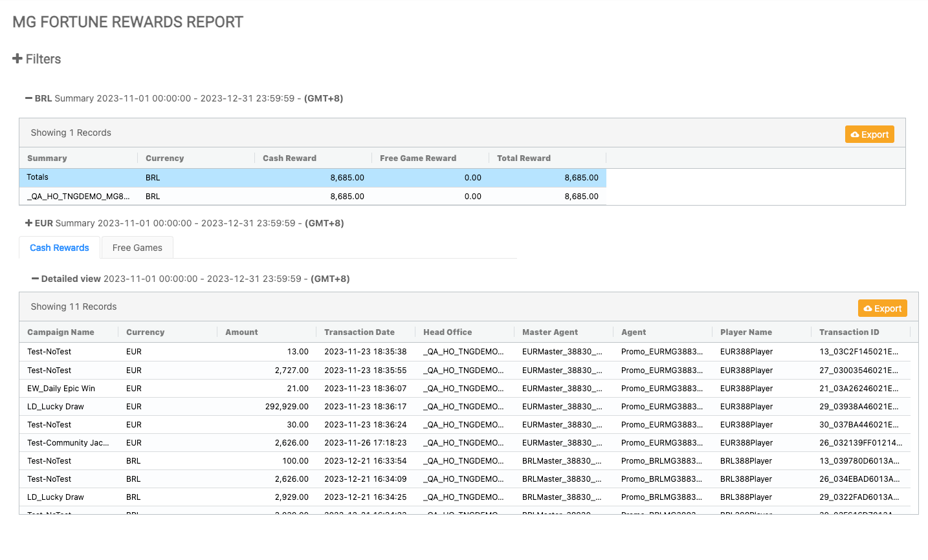Screen dimensions: 928x560
Task: Click the cloud icon on detailed Export
Action: click(x=868, y=308)
